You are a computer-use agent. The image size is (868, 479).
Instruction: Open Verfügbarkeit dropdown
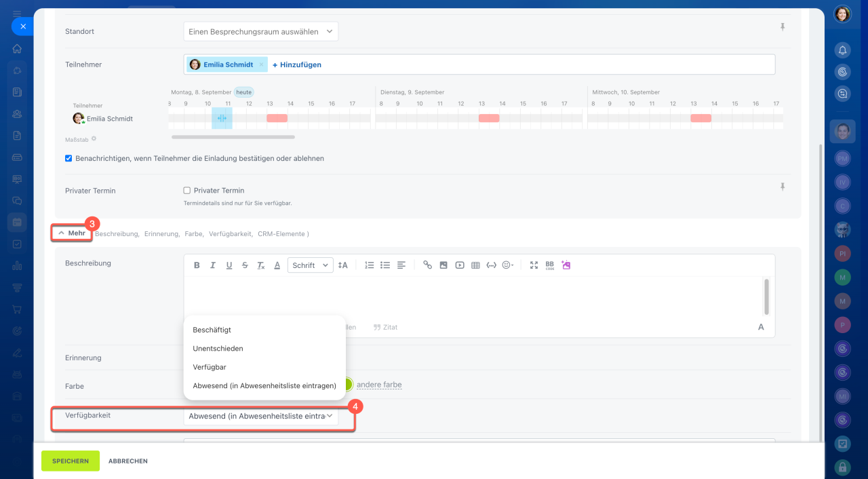click(261, 416)
